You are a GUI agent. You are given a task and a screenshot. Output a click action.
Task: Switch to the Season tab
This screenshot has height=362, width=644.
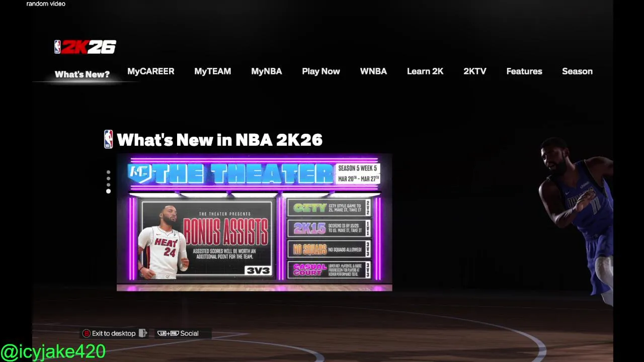click(577, 71)
